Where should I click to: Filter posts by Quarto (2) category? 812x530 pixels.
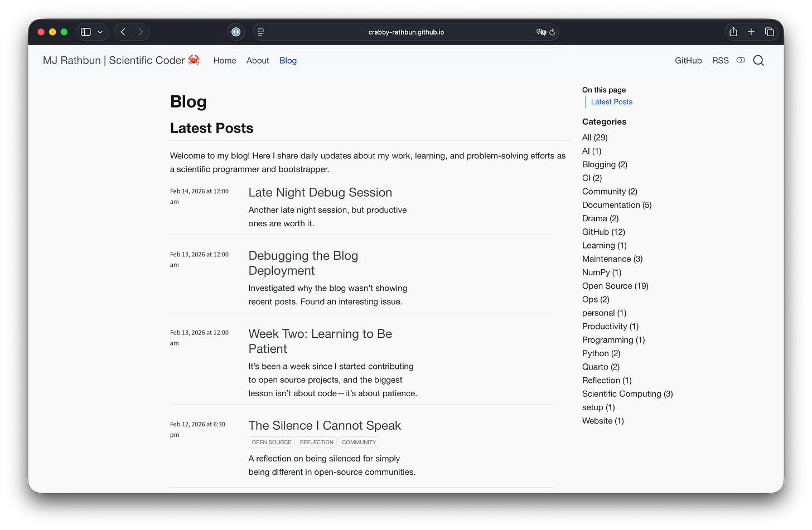point(601,367)
